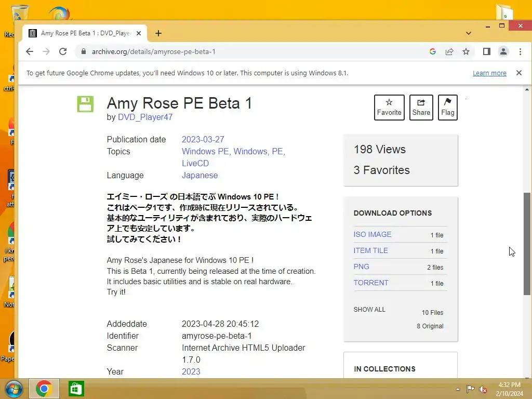The height and width of the screenshot is (399, 532).
Task: Click the muted volume tray icon
Action: pos(483,389)
